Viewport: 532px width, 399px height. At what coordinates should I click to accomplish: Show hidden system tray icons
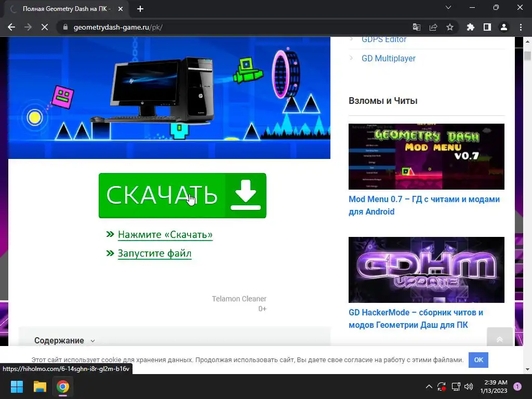click(x=429, y=387)
